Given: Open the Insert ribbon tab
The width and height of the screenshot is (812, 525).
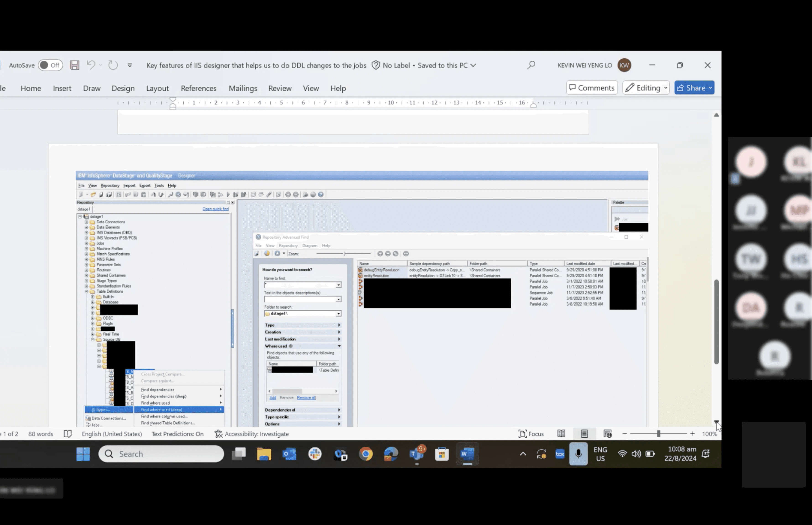Looking at the screenshot, I should (62, 88).
